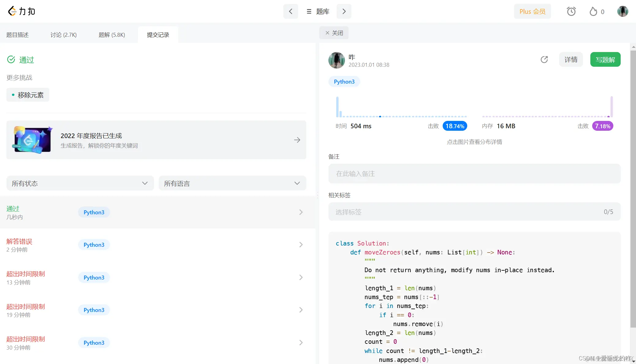
Task: Switch to the 题解 (5.8K) tab
Action: [112, 35]
